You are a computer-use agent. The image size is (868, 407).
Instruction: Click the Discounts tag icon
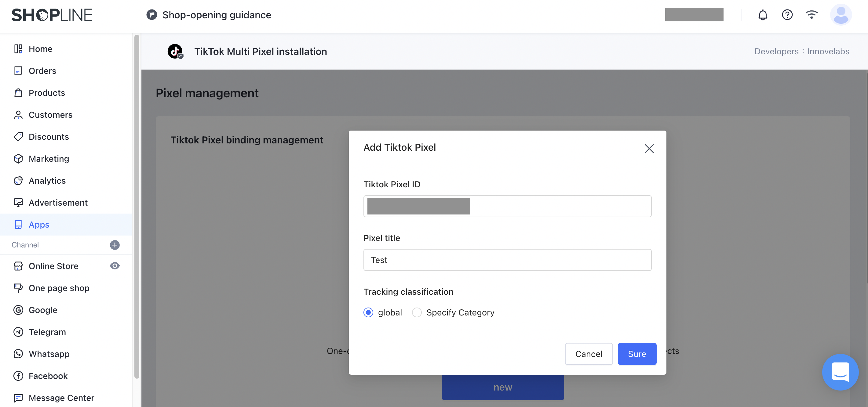point(18,137)
